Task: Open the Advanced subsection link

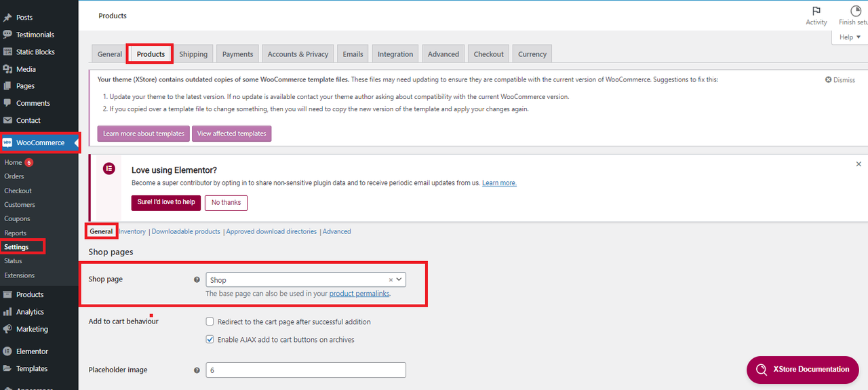Action: coord(337,231)
